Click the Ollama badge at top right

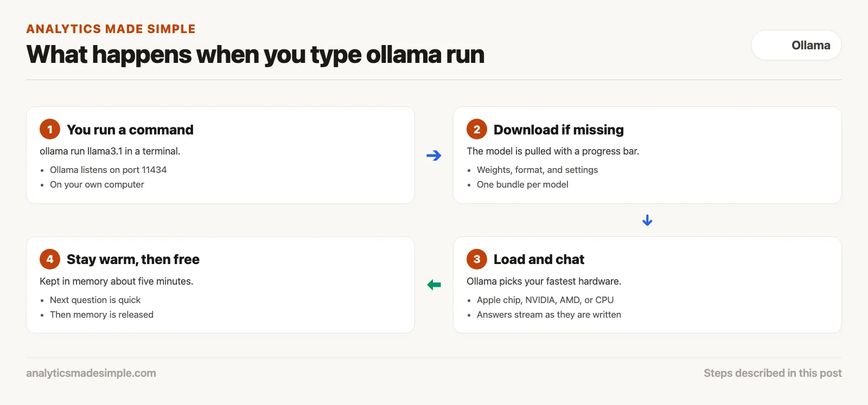click(x=796, y=45)
